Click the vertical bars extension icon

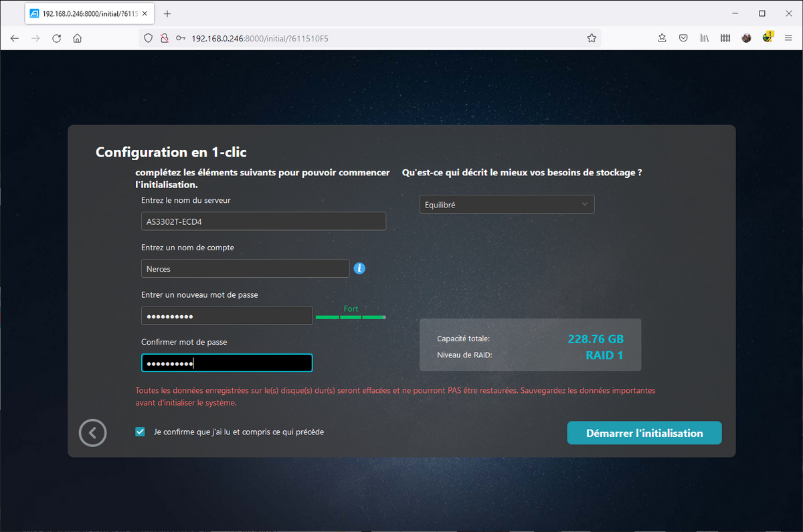(725, 38)
